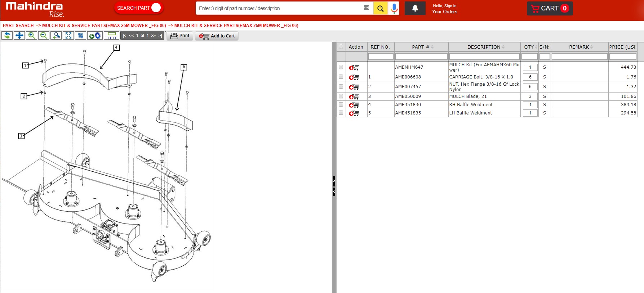This screenshot has width=644, height=293.
Task: Click quantity field for CARRIAGE Bolt row
Action: [x=530, y=77]
